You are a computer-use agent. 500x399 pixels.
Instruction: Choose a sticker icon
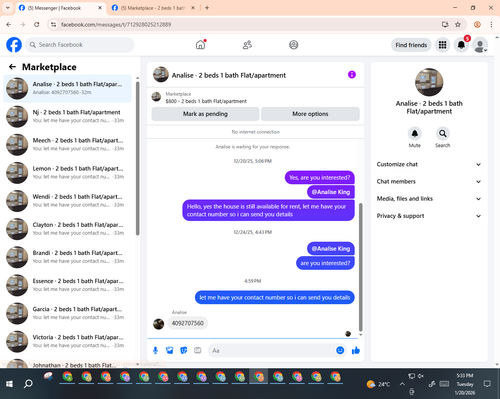(x=184, y=350)
